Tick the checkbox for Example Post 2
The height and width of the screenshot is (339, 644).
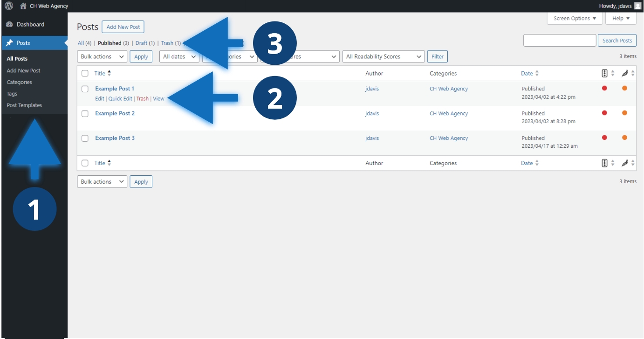pos(85,113)
